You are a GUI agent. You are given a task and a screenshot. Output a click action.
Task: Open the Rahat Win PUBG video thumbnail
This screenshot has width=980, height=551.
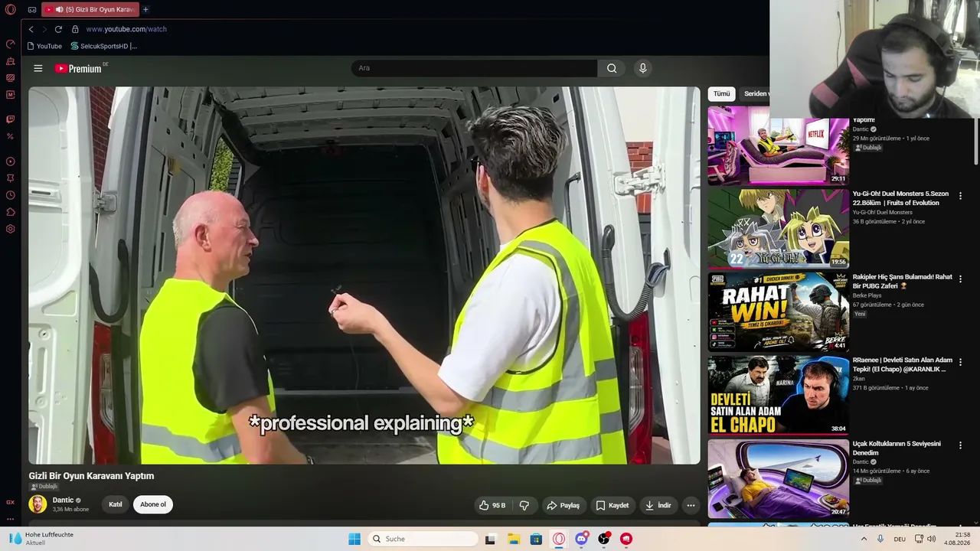click(x=778, y=312)
